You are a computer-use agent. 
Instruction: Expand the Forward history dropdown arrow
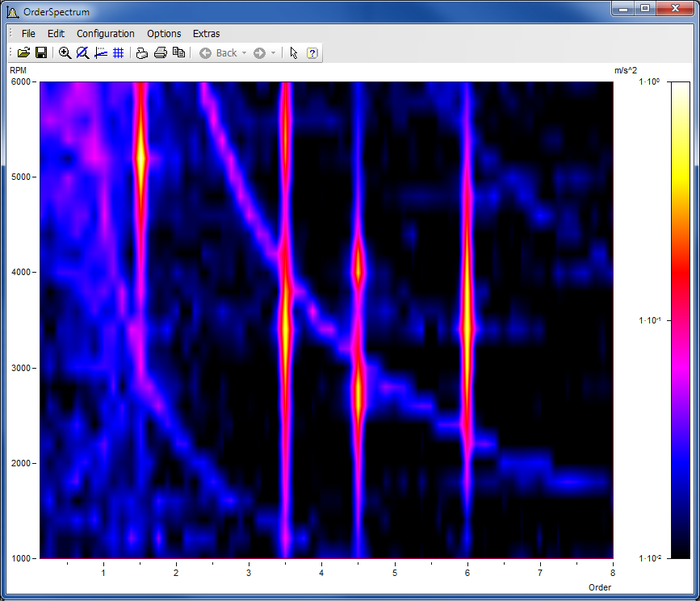(x=273, y=53)
